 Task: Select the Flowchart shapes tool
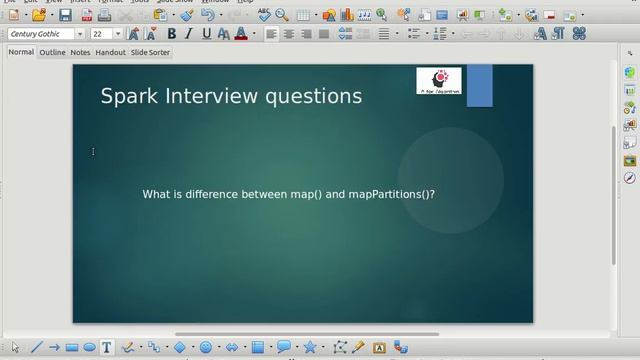tap(258, 347)
